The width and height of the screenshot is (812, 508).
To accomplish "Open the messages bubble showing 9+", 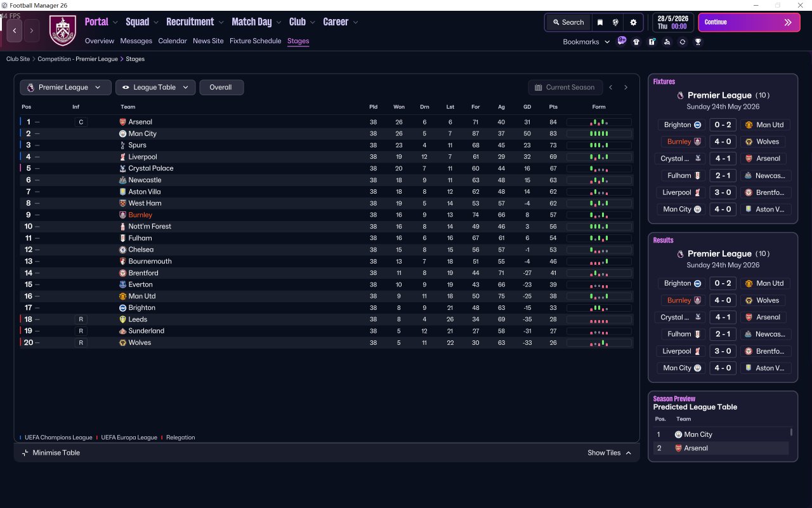I will click(622, 41).
